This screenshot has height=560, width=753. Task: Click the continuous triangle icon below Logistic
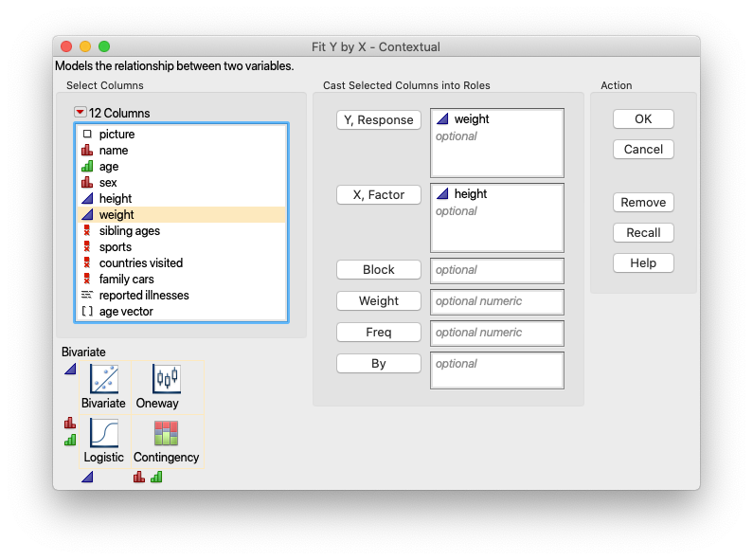pos(87,477)
